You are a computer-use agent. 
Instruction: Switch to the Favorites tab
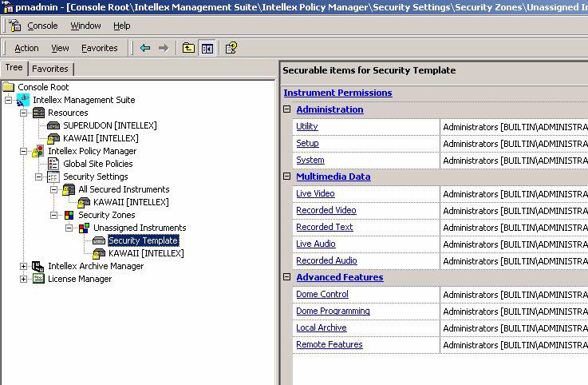point(50,69)
